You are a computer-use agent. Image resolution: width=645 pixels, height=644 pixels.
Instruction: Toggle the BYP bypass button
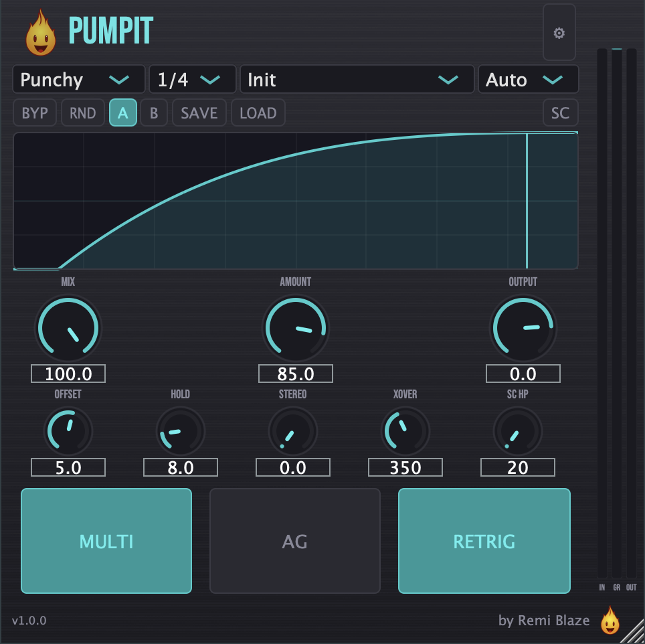35,112
